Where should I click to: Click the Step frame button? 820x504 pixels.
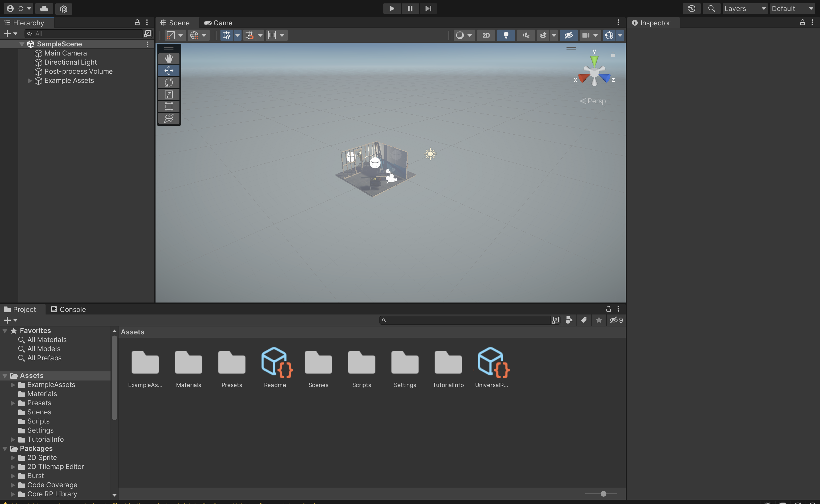(428, 9)
